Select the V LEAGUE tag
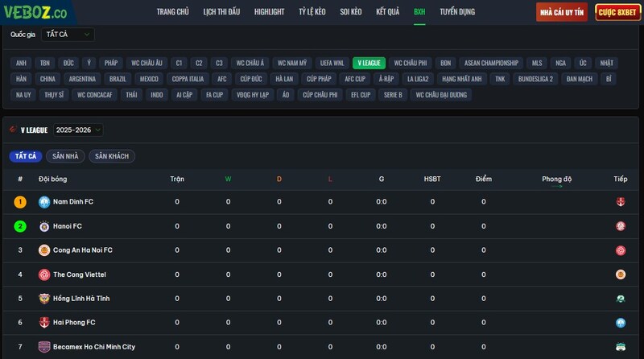This screenshot has width=644, height=359. pyautogui.click(x=369, y=63)
